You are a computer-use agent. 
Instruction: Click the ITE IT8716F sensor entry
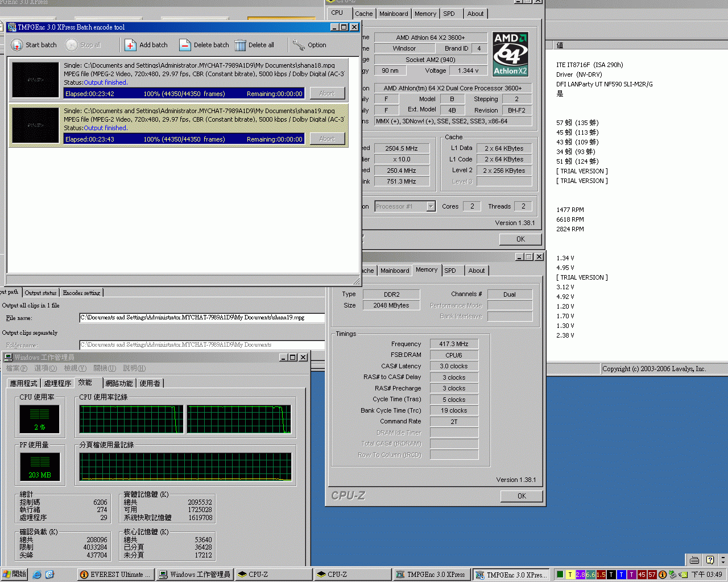pyautogui.click(x=589, y=65)
